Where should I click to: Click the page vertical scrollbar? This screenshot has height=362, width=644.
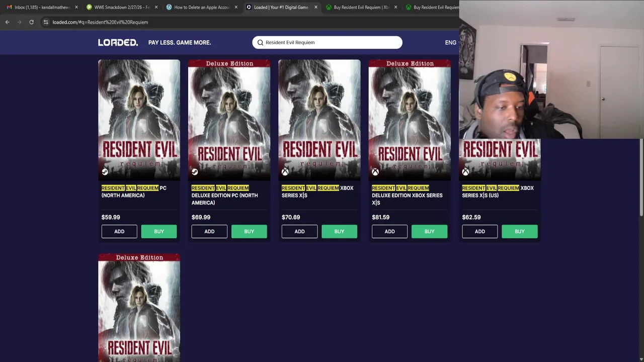(641, 178)
